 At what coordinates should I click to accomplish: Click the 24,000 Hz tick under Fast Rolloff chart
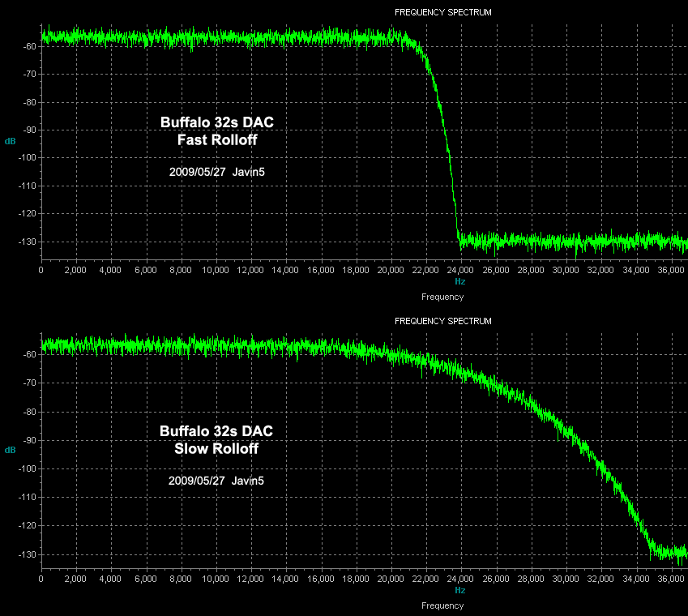tap(460, 270)
